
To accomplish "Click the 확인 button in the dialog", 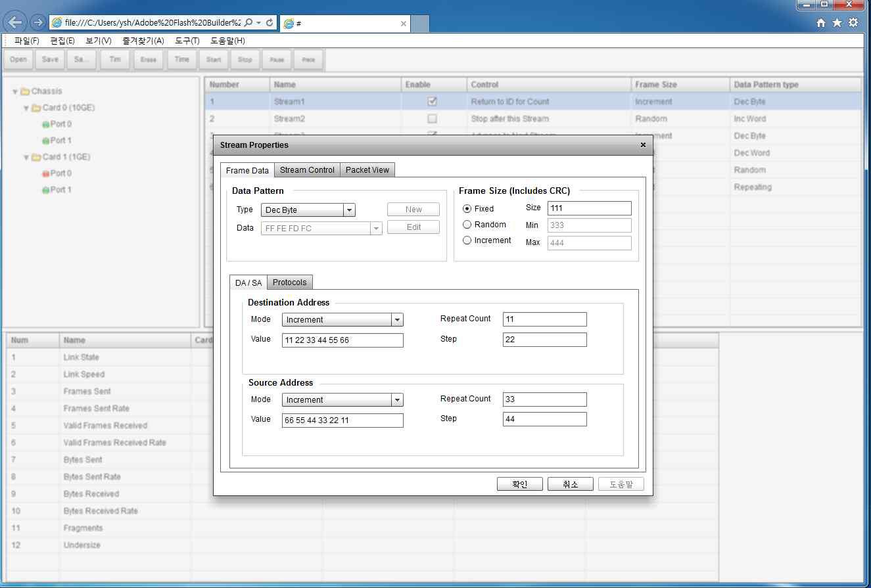I will pyautogui.click(x=520, y=484).
